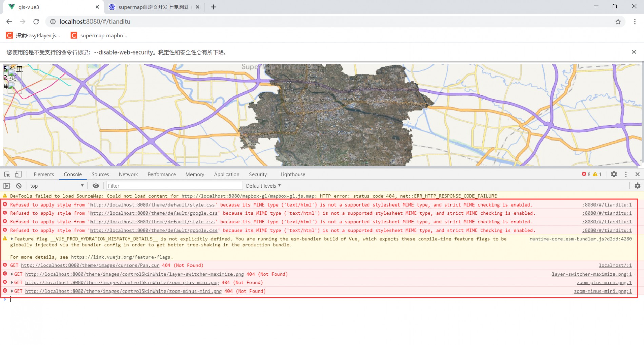Open the localhost/:1 source link
644x345 pixels.
[615, 265]
